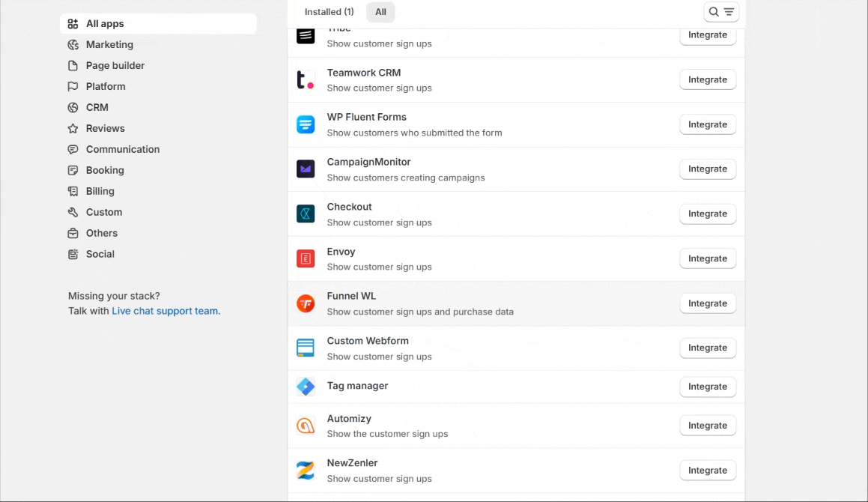Click the CampaignMonitor app logo
868x502 pixels.
pos(306,169)
